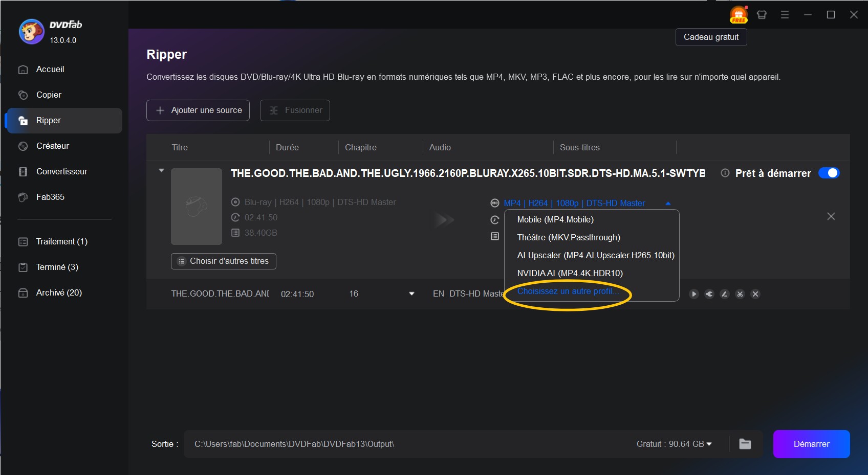Click the Cadeau gratuit tooltip
The image size is (868, 475).
click(711, 37)
